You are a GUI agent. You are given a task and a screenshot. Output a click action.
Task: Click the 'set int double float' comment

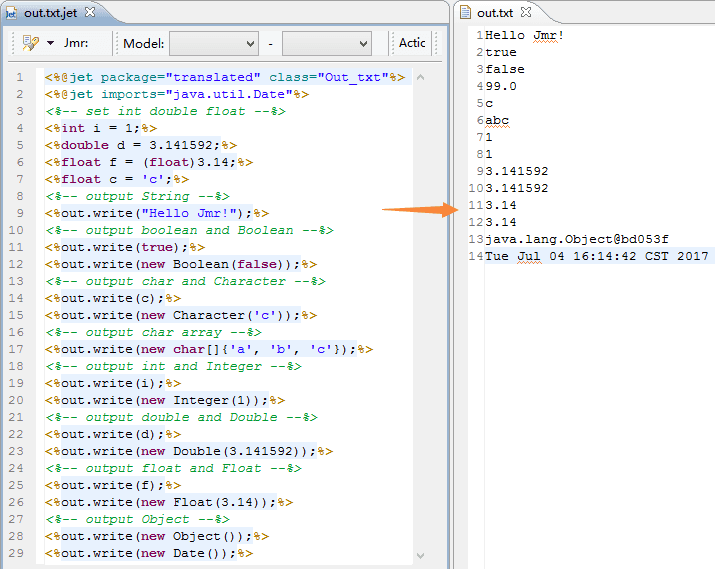coord(165,111)
